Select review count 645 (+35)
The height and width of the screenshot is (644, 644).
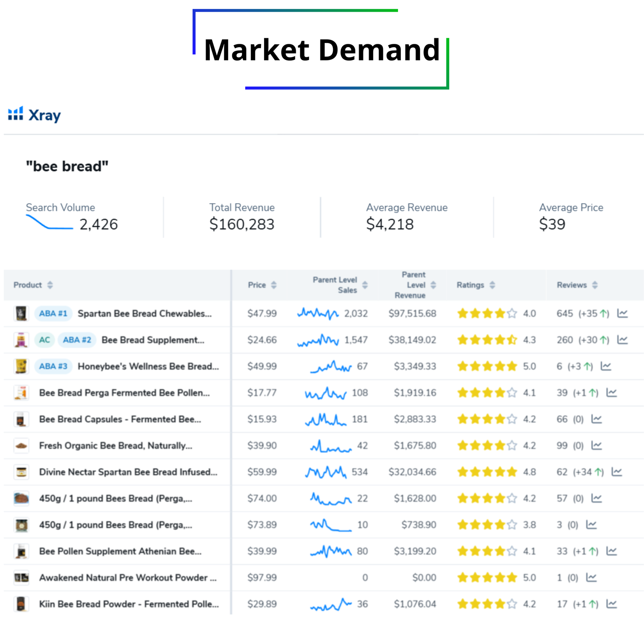583,313
